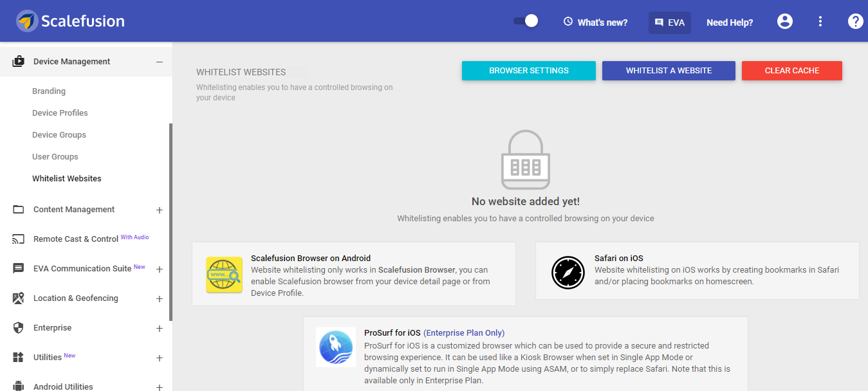
Task: Click the CLEAR CACHE button
Action: click(792, 71)
